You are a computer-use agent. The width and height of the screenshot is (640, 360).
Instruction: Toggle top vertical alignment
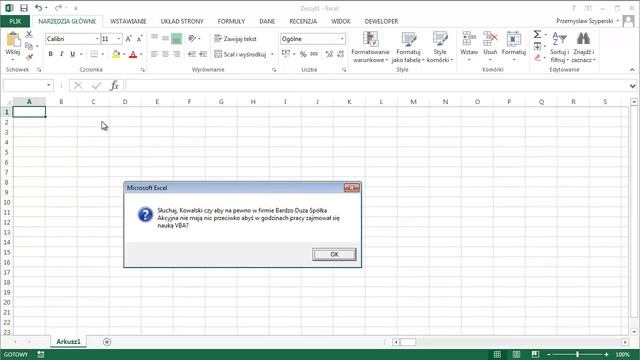tap(154, 38)
